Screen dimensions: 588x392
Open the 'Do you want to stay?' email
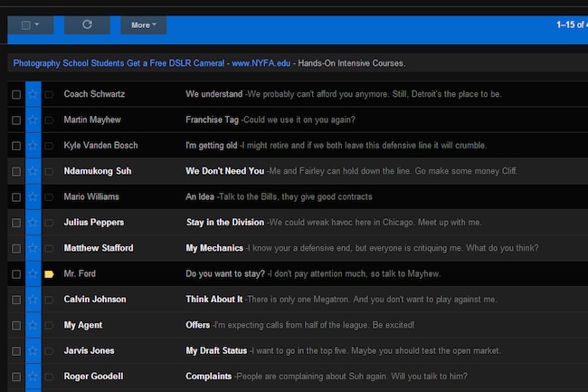(x=225, y=273)
